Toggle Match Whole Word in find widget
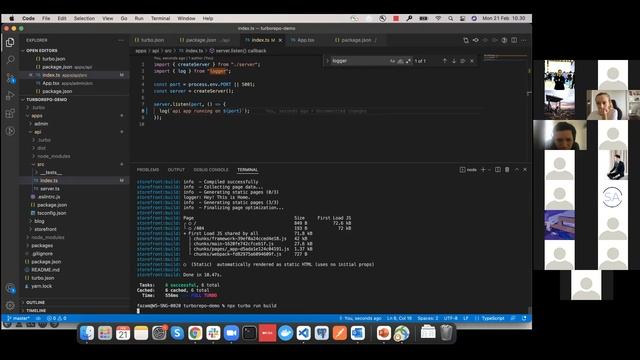The image size is (640, 360). tap(400, 61)
